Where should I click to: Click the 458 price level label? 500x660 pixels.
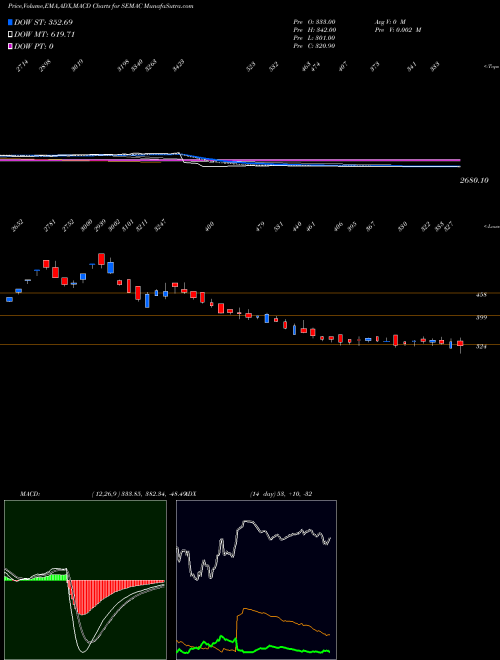click(481, 295)
